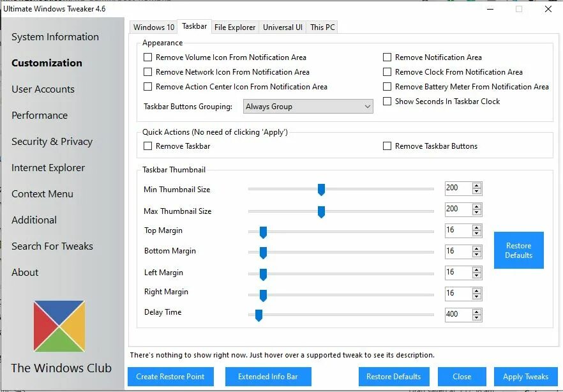Increase Min Thumbnail Size with up arrow
The height and width of the screenshot is (392, 563).
(x=476, y=186)
